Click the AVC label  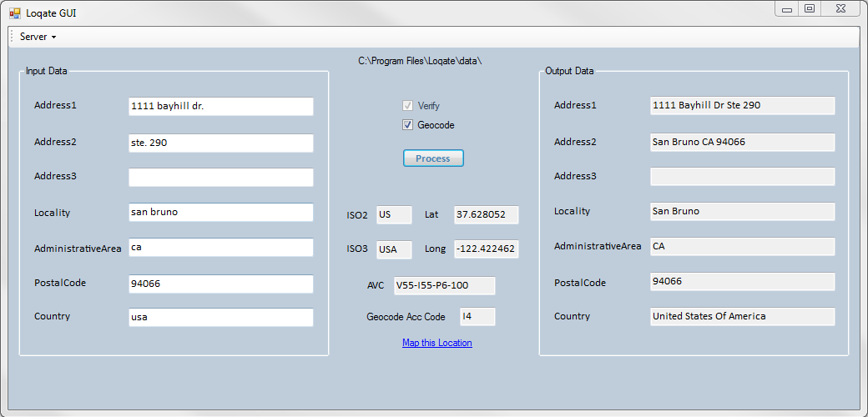(x=376, y=286)
